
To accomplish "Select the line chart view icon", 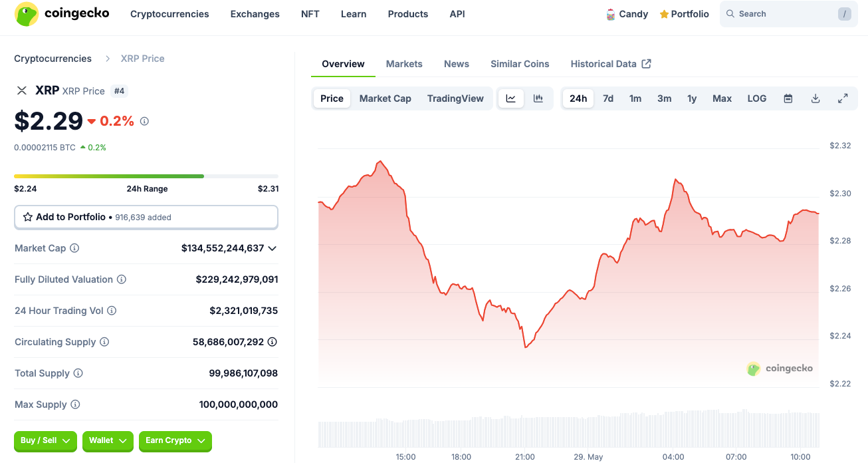I will click(x=511, y=98).
